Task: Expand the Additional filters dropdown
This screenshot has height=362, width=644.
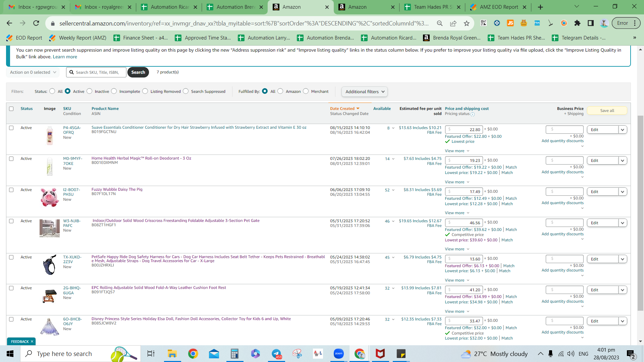Action: 365,92
